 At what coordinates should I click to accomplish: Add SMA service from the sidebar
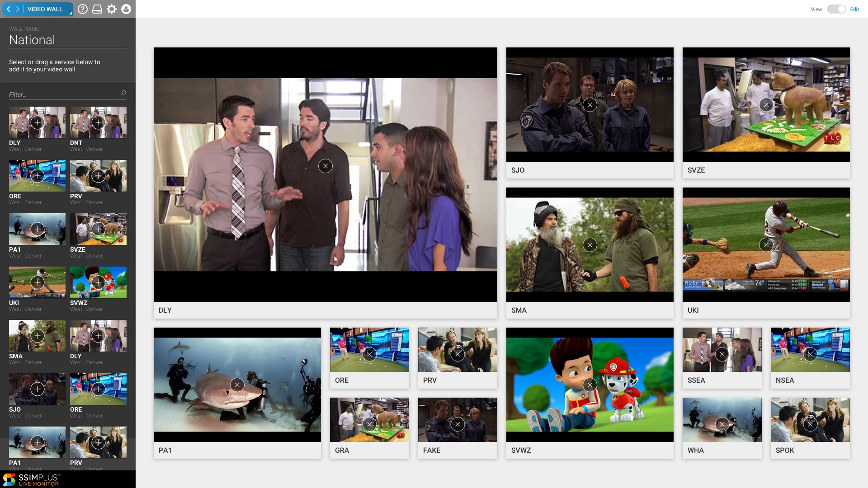point(37,336)
